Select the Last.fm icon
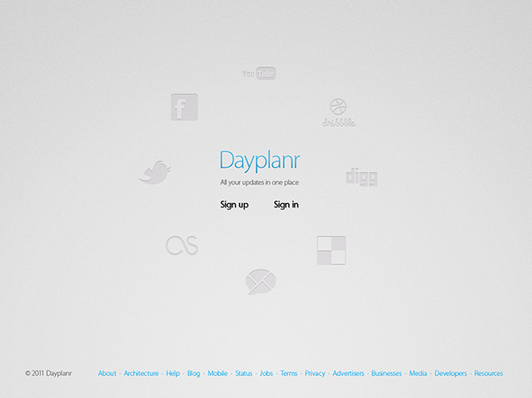The width and height of the screenshot is (532, 398). pyautogui.click(x=182, y=246)
